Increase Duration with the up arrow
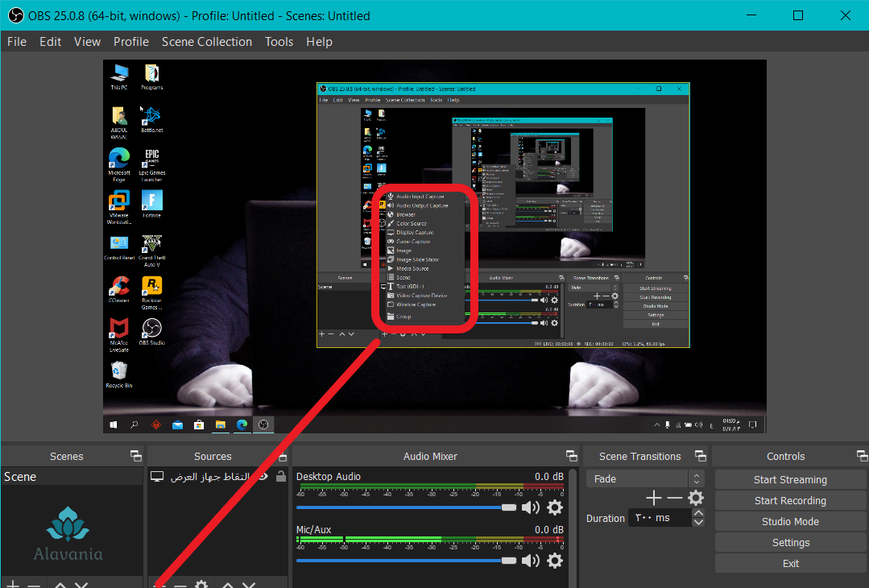 [698, 513]
